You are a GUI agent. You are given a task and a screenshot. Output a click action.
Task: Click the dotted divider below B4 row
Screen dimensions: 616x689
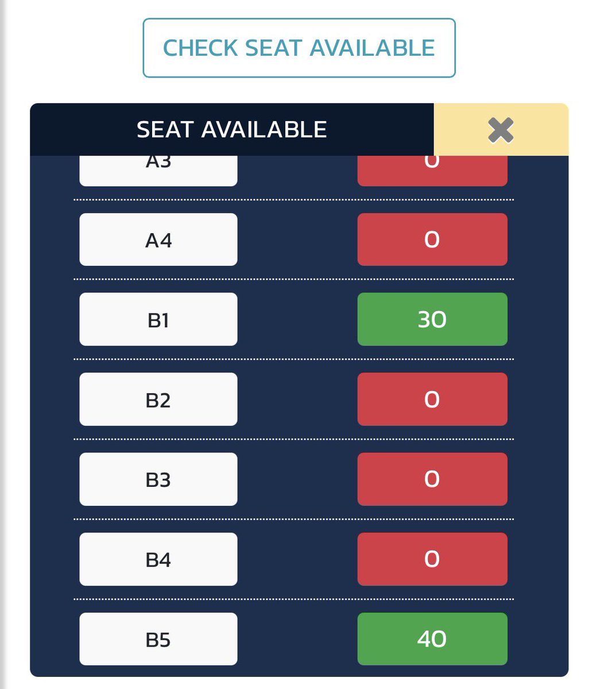pyautogui.click(x=293, y=599)
